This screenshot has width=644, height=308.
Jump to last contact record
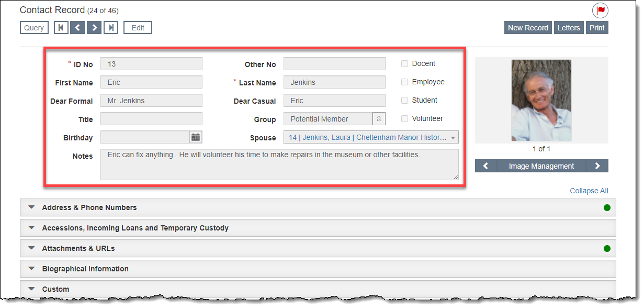[x=111, y=28]
